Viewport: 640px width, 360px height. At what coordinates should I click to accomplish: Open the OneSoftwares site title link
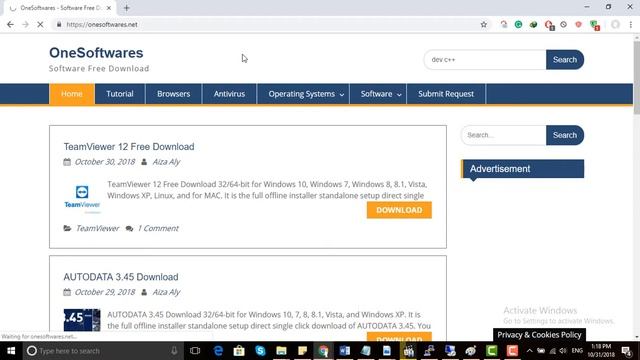96,53
